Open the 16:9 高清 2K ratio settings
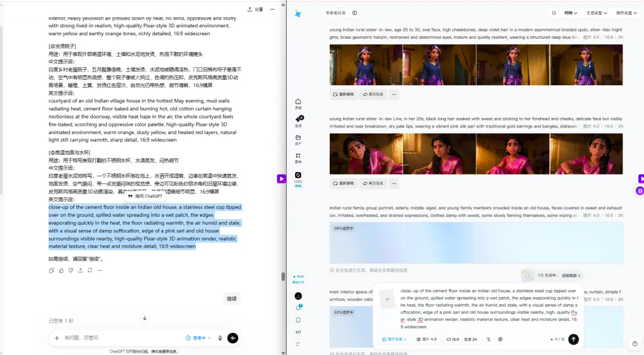This screenshot has height=355, width=644. 462,340
